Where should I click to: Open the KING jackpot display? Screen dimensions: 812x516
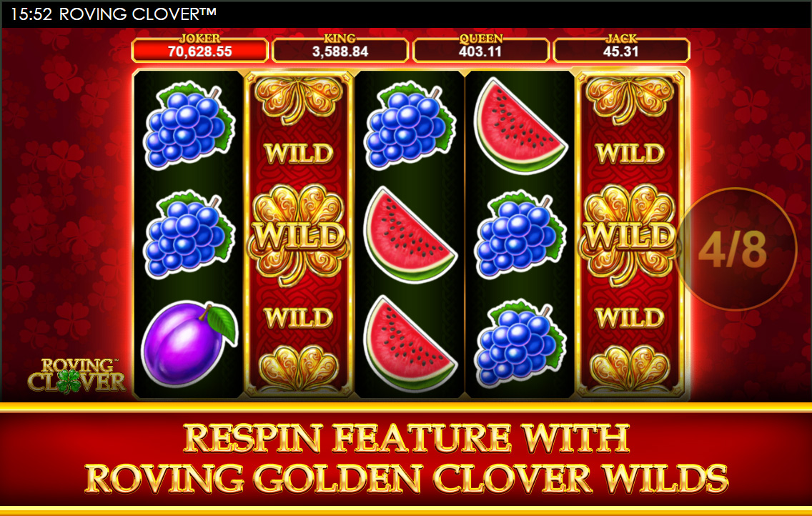point(340,48)
